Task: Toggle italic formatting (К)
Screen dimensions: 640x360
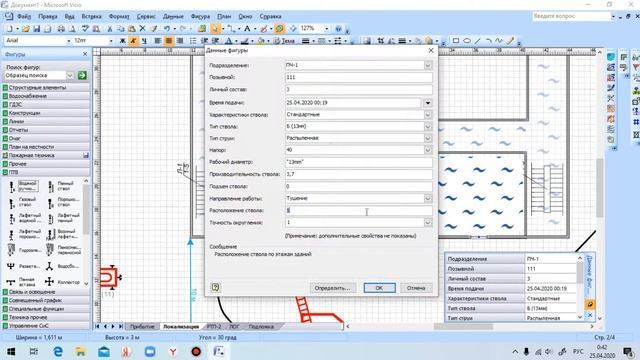Action: click(x=133, y=41)
